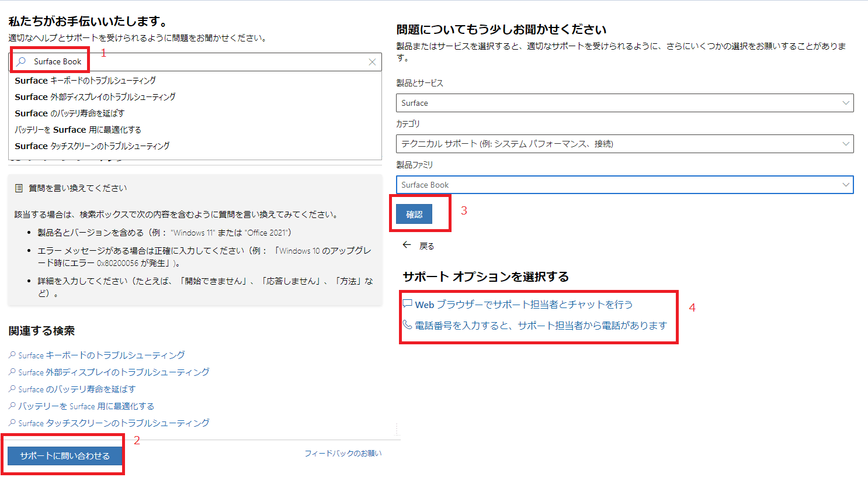868x477 pixels.
Task: Open related search Surface 外部ディスプレイのトラブルシューティング
Action: [114, 372]
